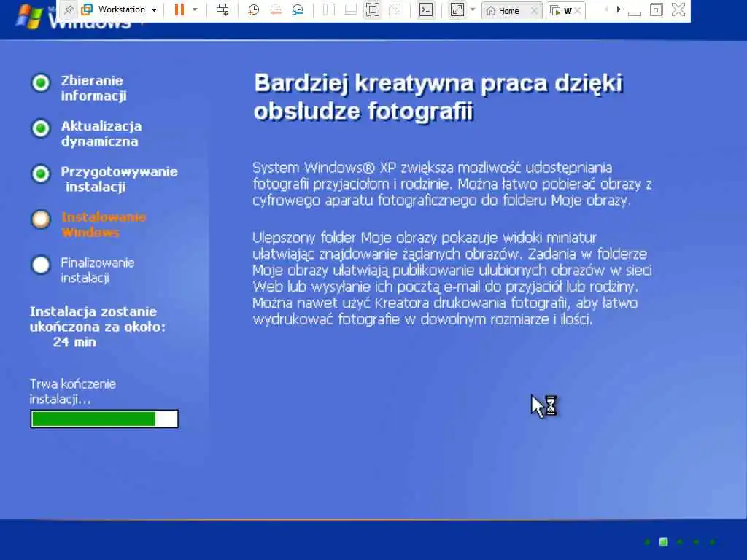Screen dimensions: 747x560
Task: Restore the toolbar window
Action: [x=656, y=10]
